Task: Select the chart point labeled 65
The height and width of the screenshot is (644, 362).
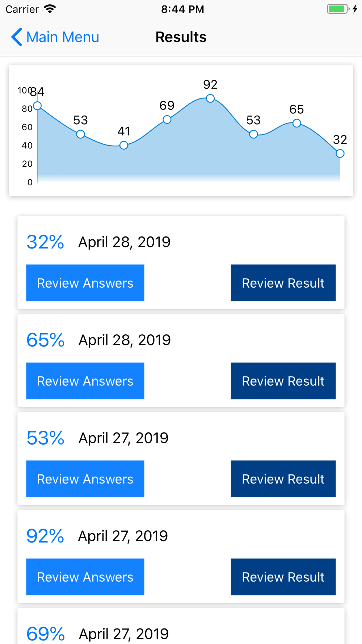Action: coord(297,123)
